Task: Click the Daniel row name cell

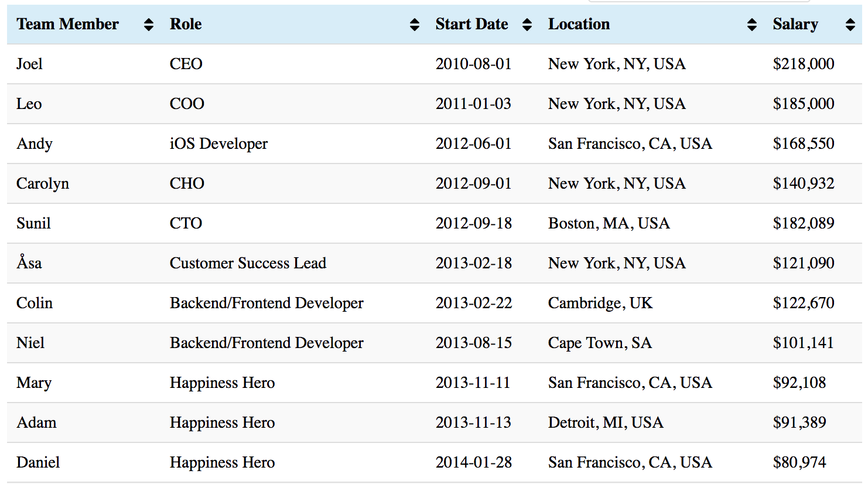Action: pyautogui.click(x=38, y=462)
